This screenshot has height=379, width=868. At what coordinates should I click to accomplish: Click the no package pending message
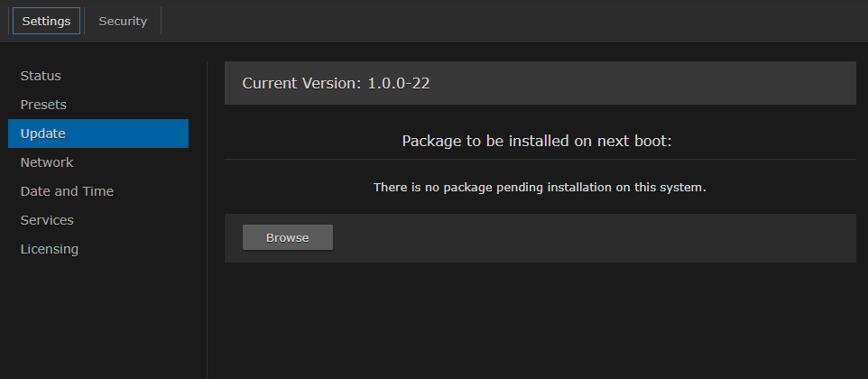pyautogui.click(x=540, y=188)
